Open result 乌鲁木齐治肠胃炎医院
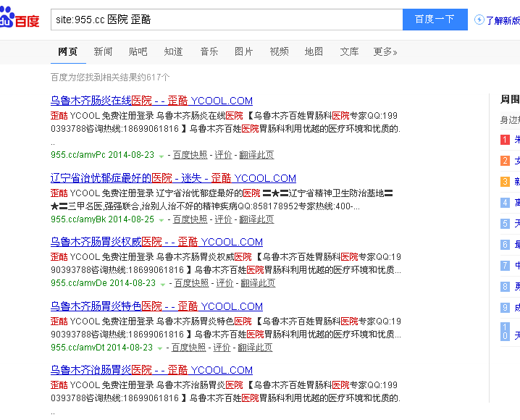 (x=151, y=369)
